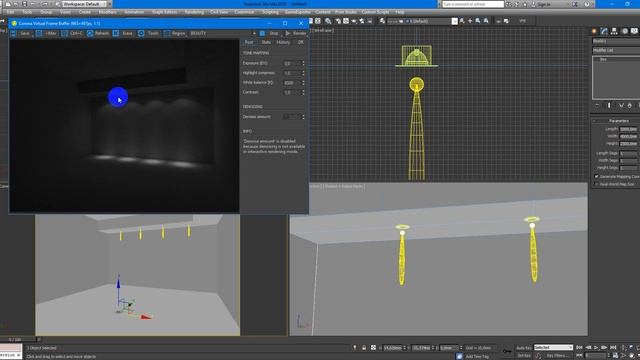Viewport: 640px width, 360px height.
Task: Open the Civil View menu
Action: point(219,12)
